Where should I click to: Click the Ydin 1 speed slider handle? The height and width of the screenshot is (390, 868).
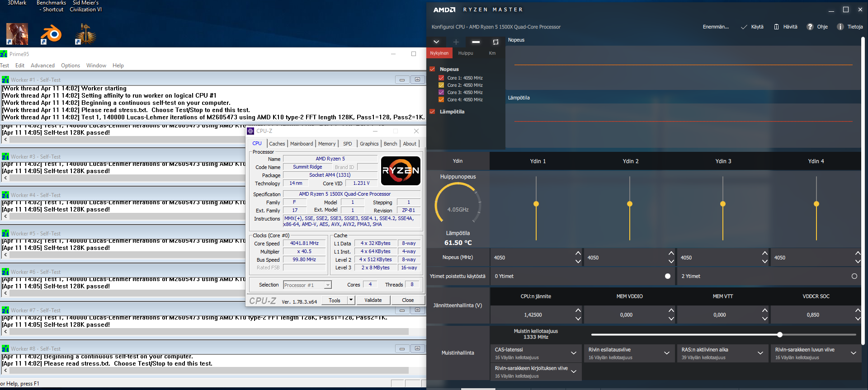pyautogui.click(x=536, y=204)
